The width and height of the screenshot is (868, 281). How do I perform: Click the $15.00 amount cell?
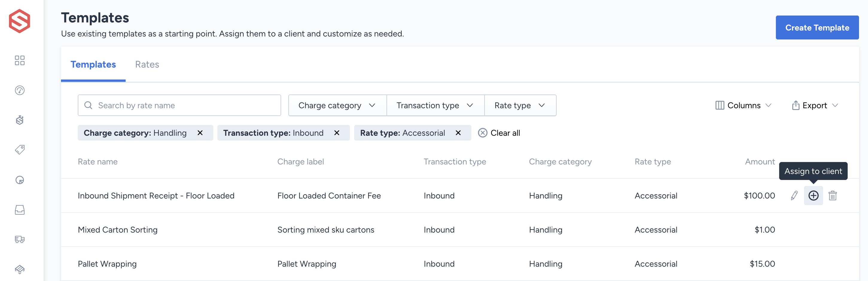(x=762, y=264)
